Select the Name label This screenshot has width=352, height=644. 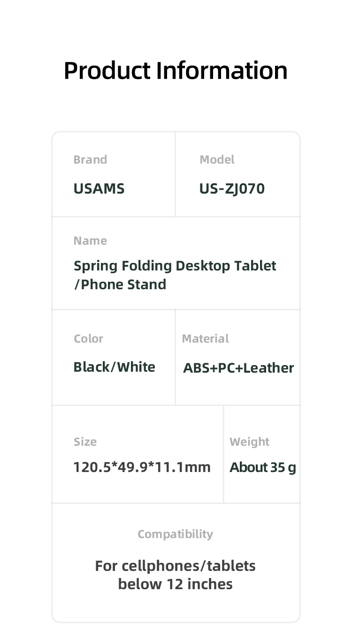tap(90, 241)
